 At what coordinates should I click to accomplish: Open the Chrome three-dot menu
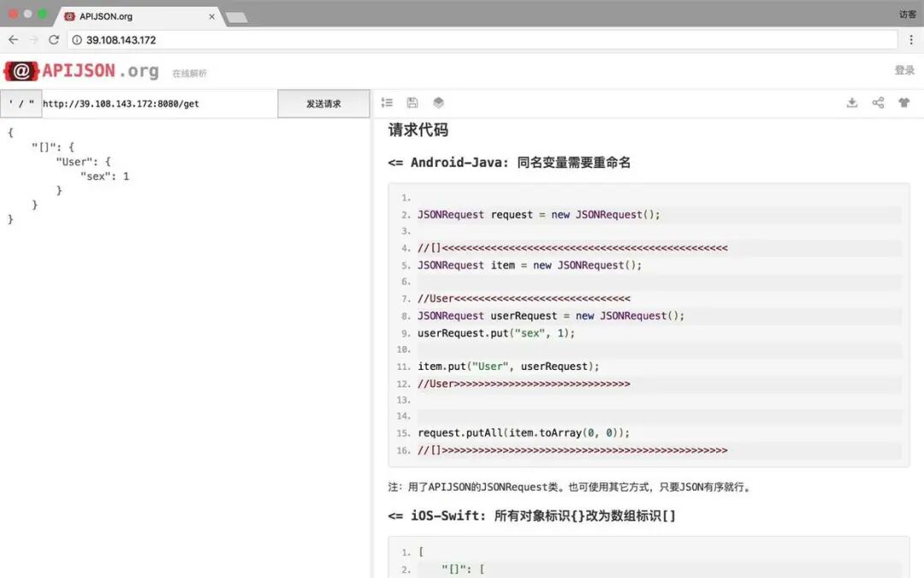point(911,39)
